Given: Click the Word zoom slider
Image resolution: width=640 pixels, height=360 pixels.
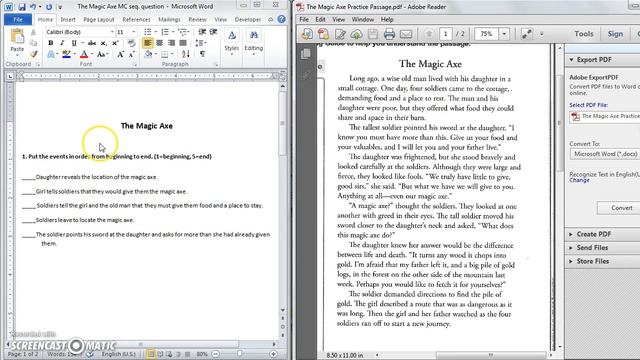Looking at the screenshot, I should pos(240,354).
